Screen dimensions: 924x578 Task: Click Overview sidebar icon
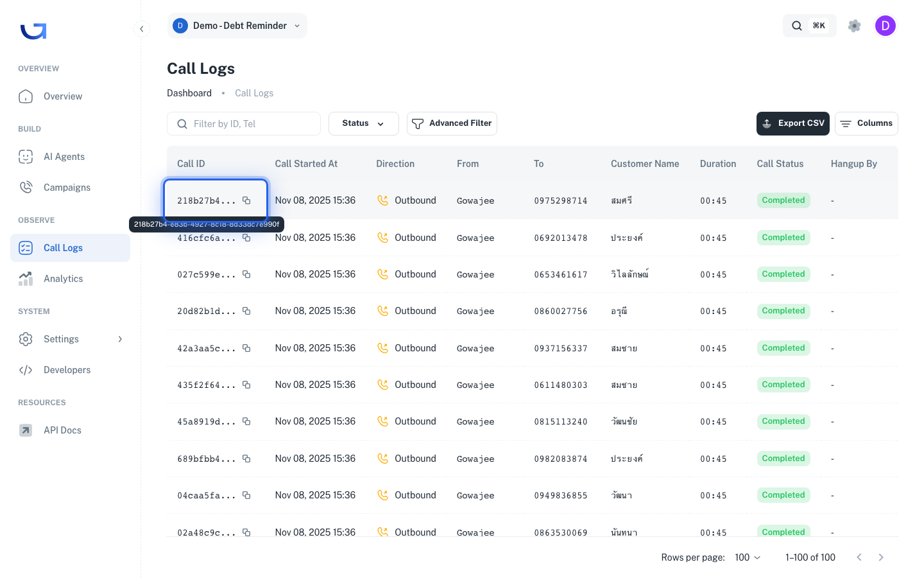(26, 96)
